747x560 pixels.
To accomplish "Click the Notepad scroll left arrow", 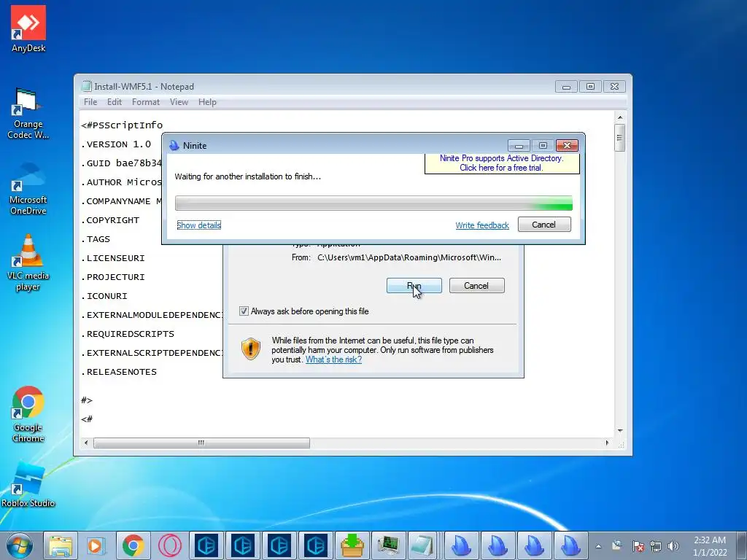I will (x=86, y=443).
